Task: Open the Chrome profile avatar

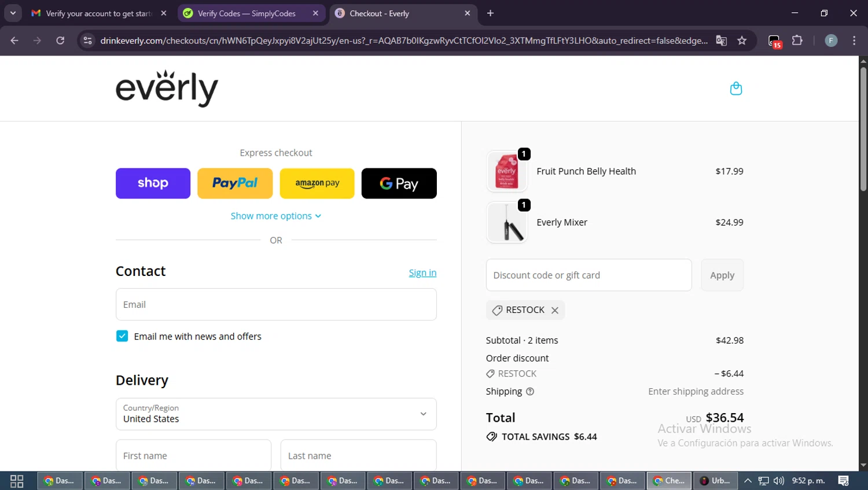Action: (x=831, y=40)
